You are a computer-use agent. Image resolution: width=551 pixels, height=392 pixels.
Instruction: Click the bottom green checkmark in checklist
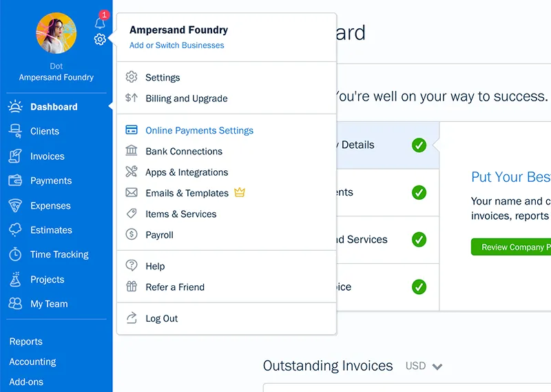click(x=419, y=287)
